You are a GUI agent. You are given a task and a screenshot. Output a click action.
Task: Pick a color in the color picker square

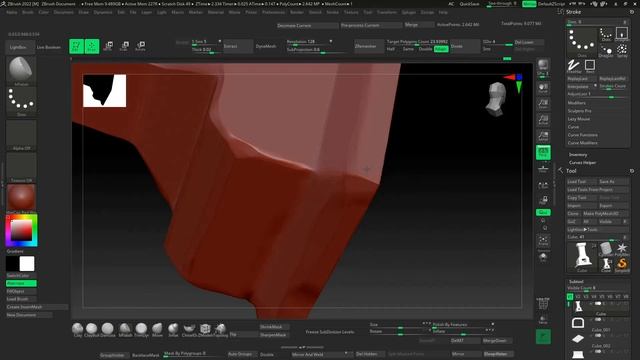(x=21, y=230)
